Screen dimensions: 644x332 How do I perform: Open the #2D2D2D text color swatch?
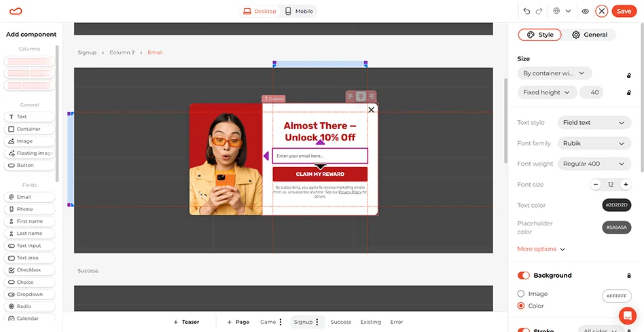click(616, 206)
